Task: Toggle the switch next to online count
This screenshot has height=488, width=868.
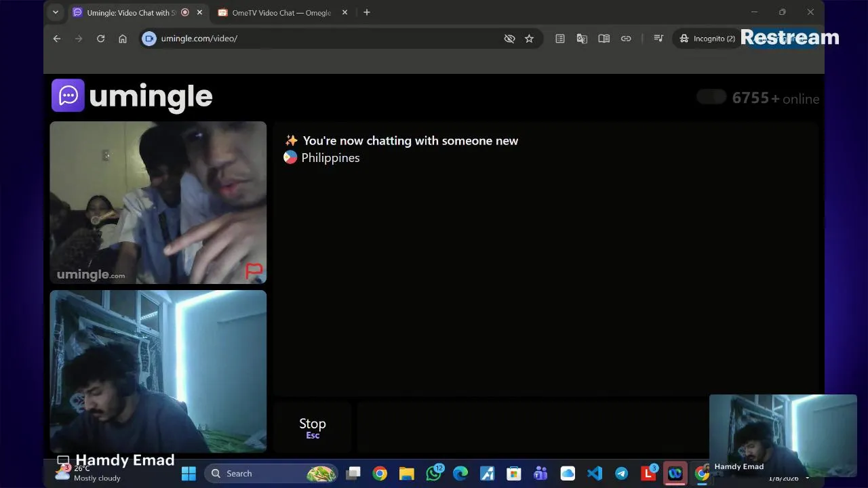Action: click(x=711, y=98)
